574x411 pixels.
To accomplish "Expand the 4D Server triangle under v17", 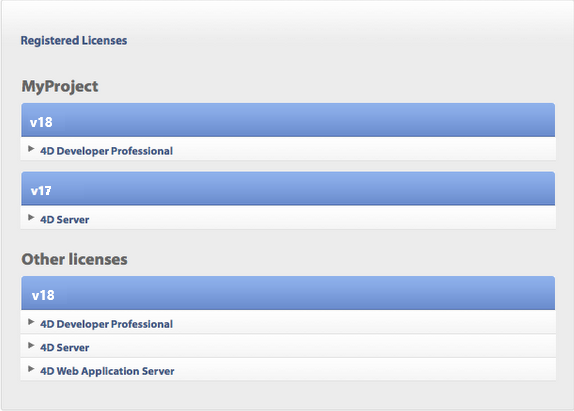I will [x=31, y=217].
